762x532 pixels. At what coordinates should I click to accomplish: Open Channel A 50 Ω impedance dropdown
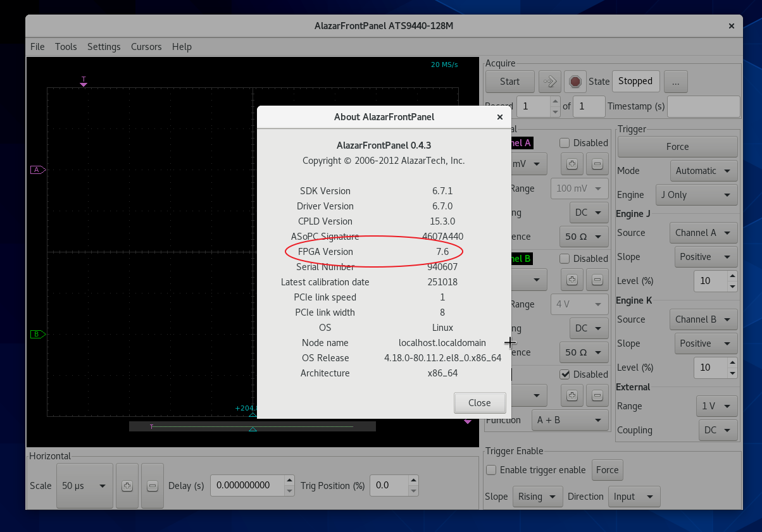coord(584,237)
